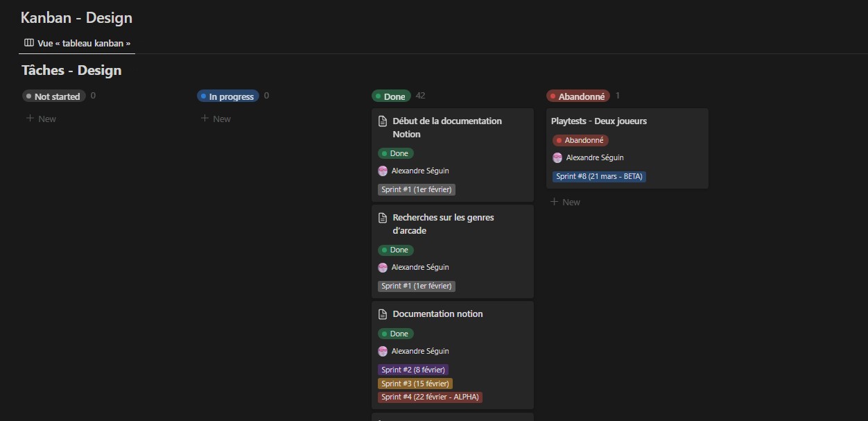Image resolution: width=868 pixels, height=421 pixels.
Task: Click avatar on Recherches sur les genres card
Action: 383,267
